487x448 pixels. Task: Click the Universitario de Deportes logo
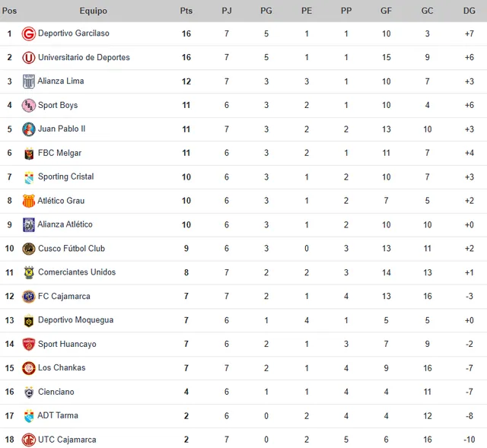29,58
